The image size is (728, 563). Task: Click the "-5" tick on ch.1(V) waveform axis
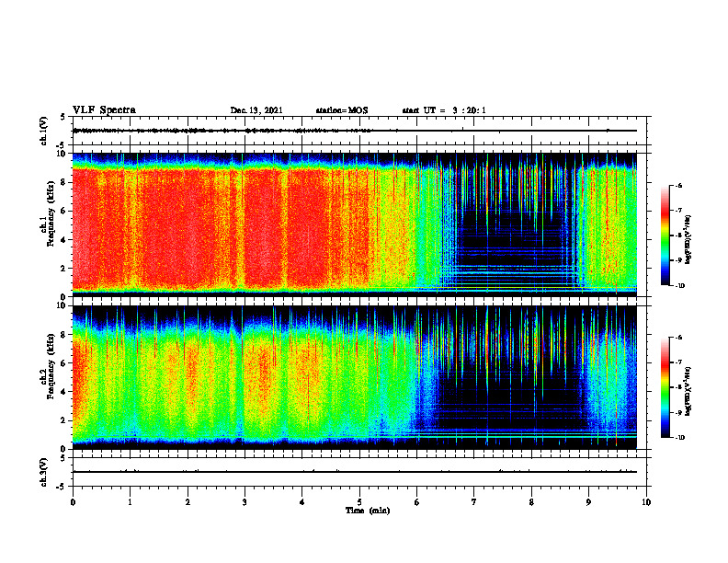tap(62, 145)
